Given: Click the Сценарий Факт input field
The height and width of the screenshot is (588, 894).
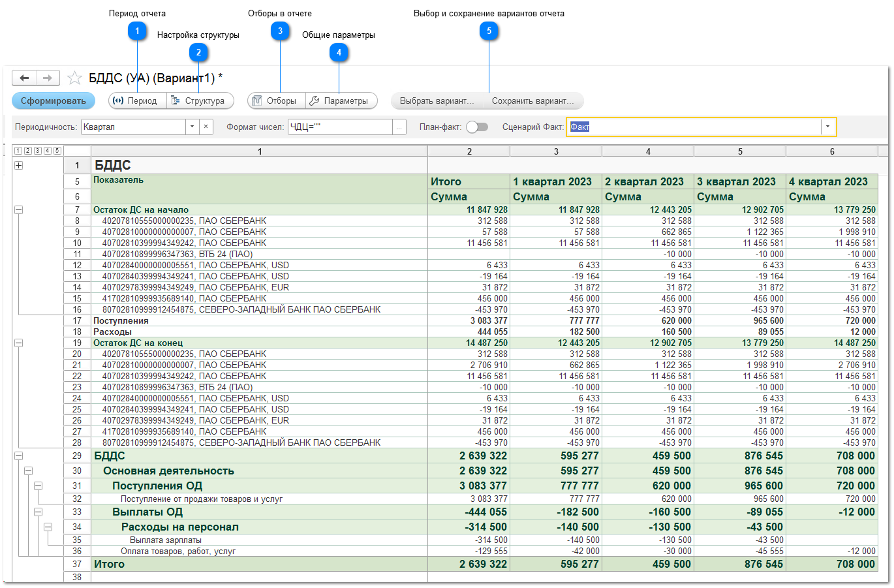Looking at the screenshot, I should pyautogui.click(x=694, y=127).
